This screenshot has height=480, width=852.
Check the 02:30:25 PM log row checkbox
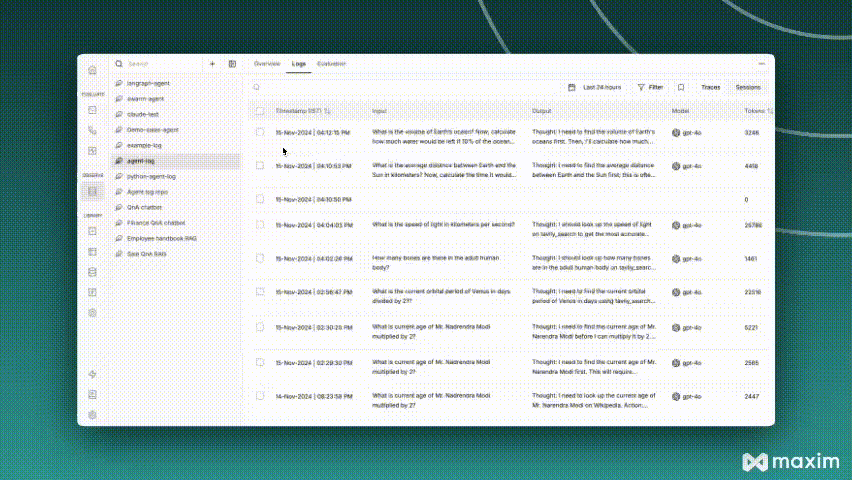(260, 327)
